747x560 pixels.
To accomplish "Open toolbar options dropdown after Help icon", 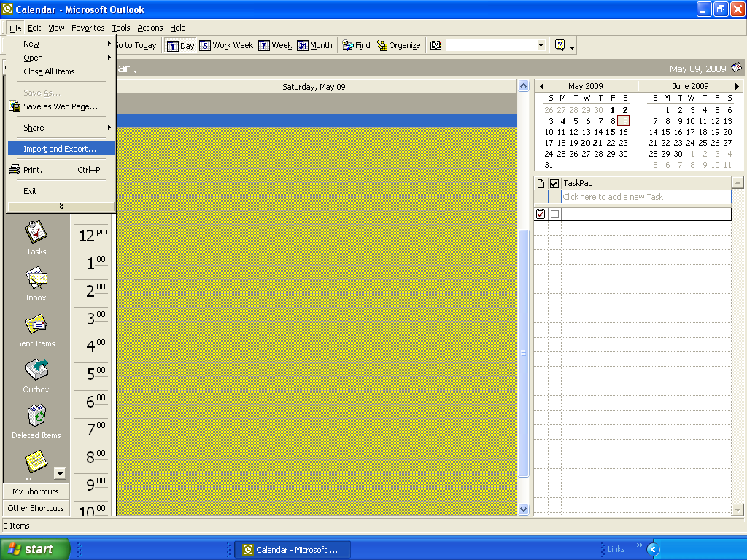I will click(x=572, y=47).
